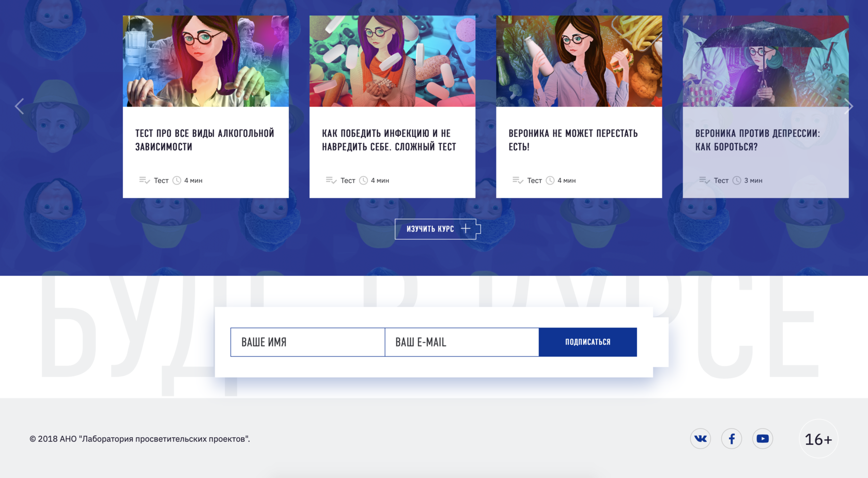Open the depression umbrella illustration thumbnail
The image size is (868, 478).
point(766,61)
